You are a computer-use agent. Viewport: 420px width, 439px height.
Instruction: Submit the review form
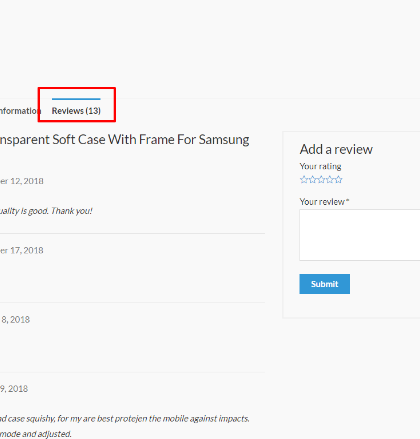pos(324,284)
